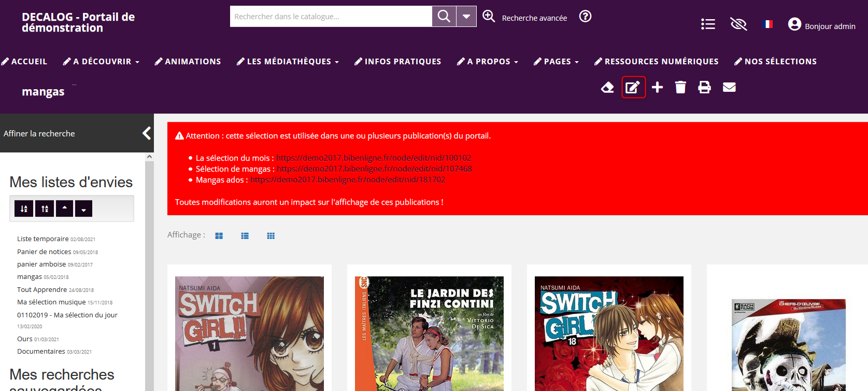The height and width of the screenshot is (391, 868).
Task: Open the Recherche avancée link
Action: coord(534,18)
